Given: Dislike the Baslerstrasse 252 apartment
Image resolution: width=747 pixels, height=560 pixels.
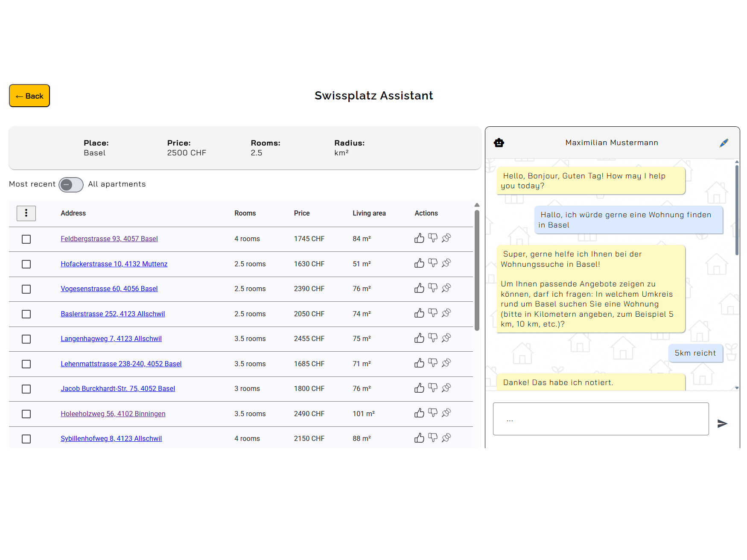Looking at the screenshot, I should pos(433,313).
